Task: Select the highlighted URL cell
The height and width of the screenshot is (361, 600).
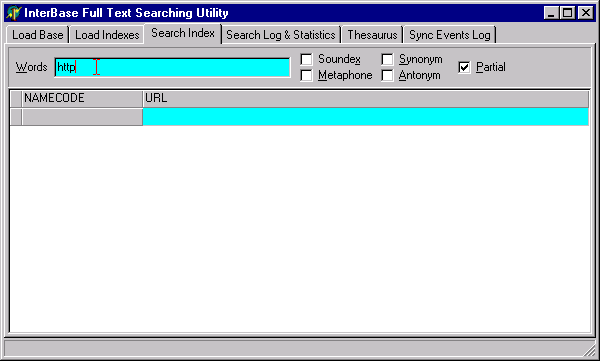Action: 365,116
